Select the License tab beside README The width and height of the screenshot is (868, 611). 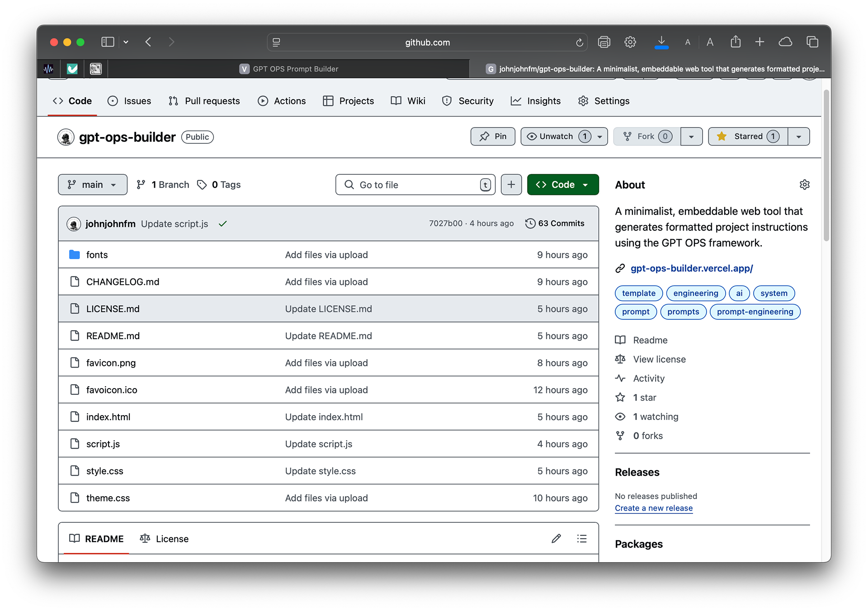(164, 539)
